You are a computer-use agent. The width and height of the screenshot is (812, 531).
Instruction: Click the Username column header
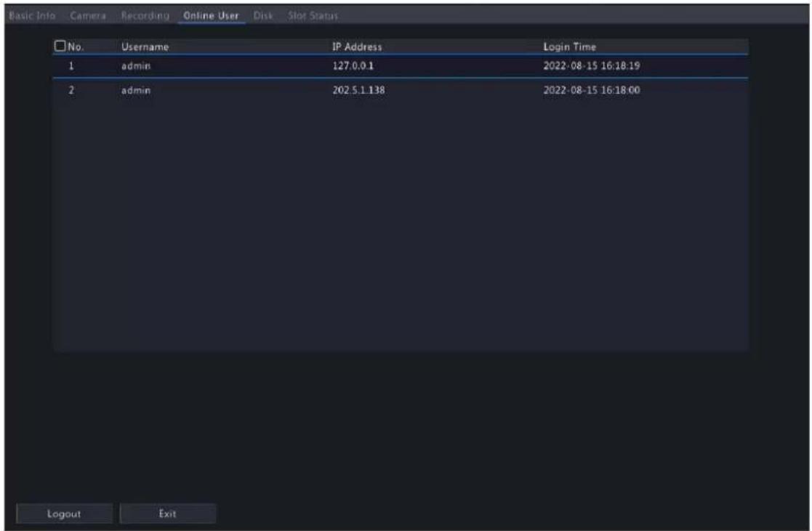[145, 46]
